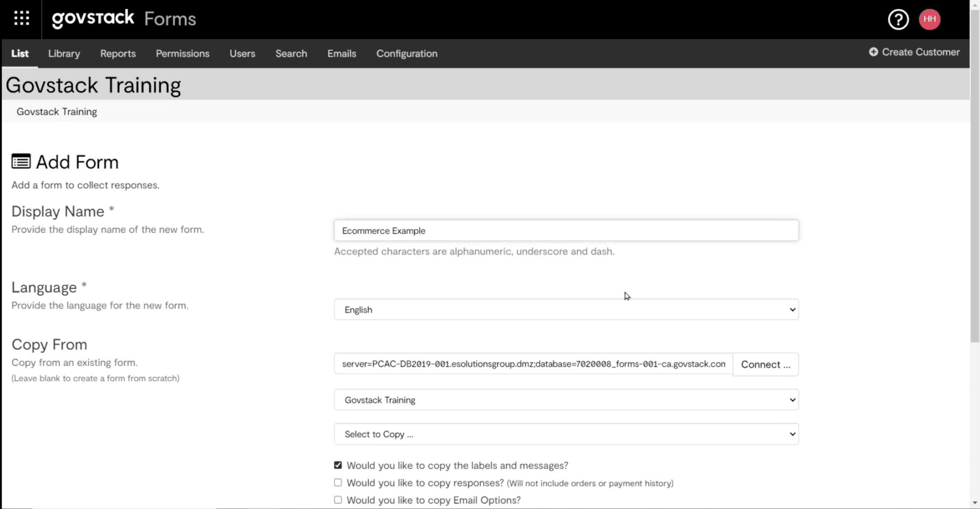This screenshot has height=509, width=980.
Task: Open the Search tab
Action: (x=291, y=54)
